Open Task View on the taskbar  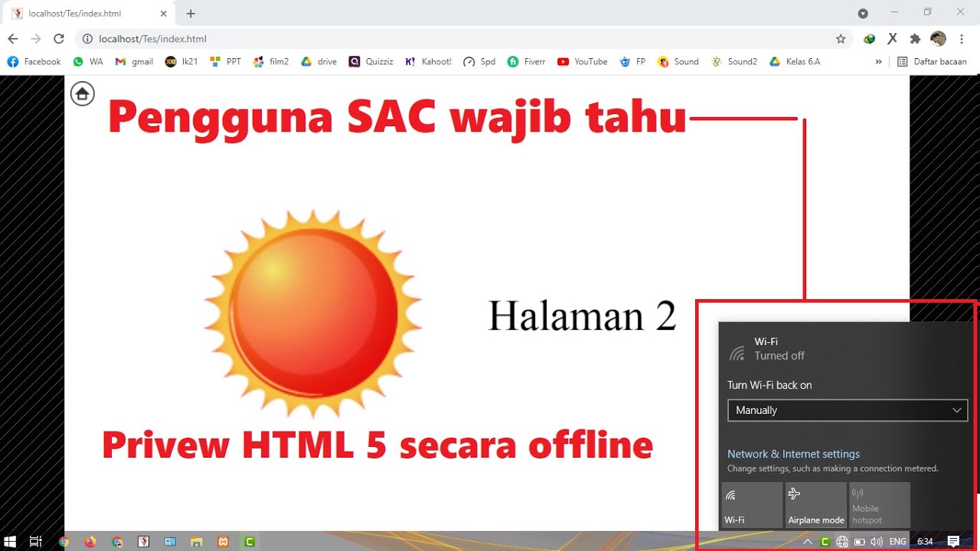pyautogui.click(x=35, y=542)
